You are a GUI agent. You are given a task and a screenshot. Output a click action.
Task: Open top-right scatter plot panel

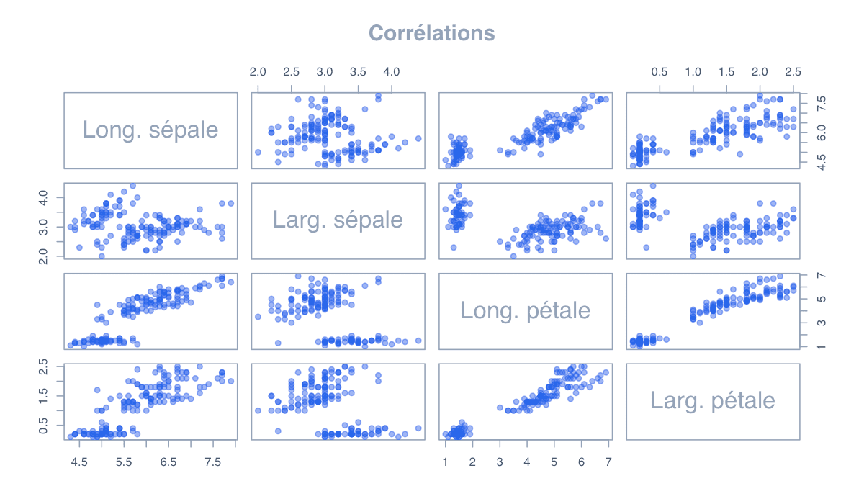pos(713,130)
